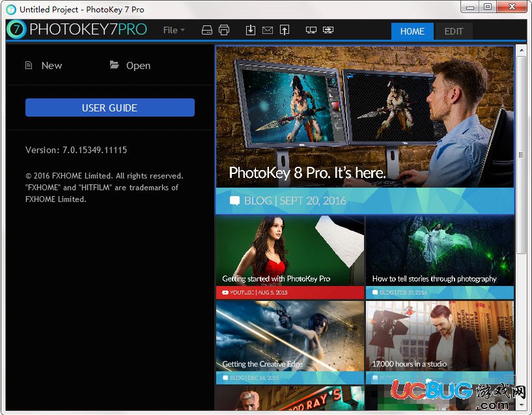This screenshot has height=415, width=532.
Task: Minimize the PhotoKey 7 Pro window
Action: pos(470,7)
